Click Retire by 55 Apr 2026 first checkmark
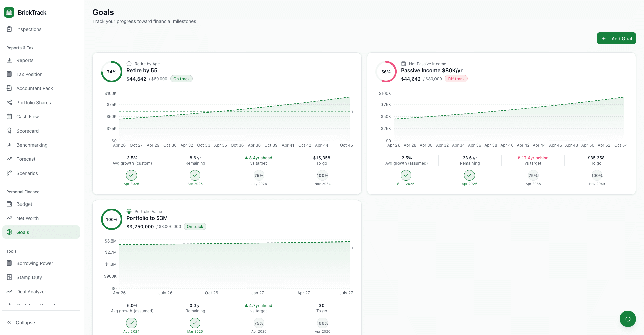This screenshot has height=335, width=644. [x=131, y=175]
